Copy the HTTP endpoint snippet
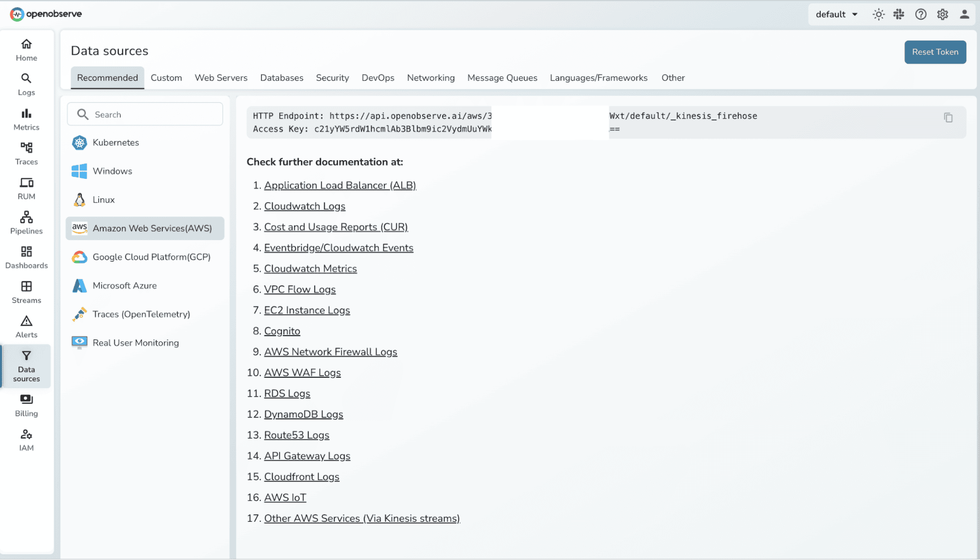This screenshot has width=980, height=560. (x=948, y=118)
